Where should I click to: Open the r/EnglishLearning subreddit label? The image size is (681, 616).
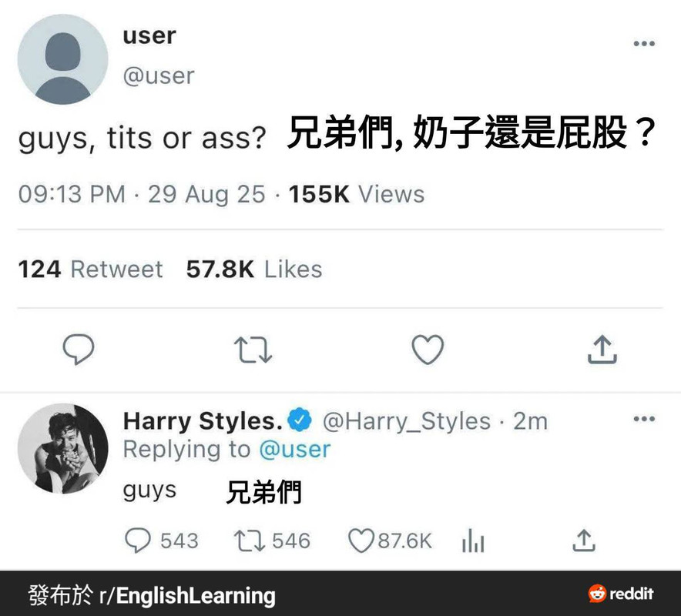pyautogui.click(x=187, y=595)
